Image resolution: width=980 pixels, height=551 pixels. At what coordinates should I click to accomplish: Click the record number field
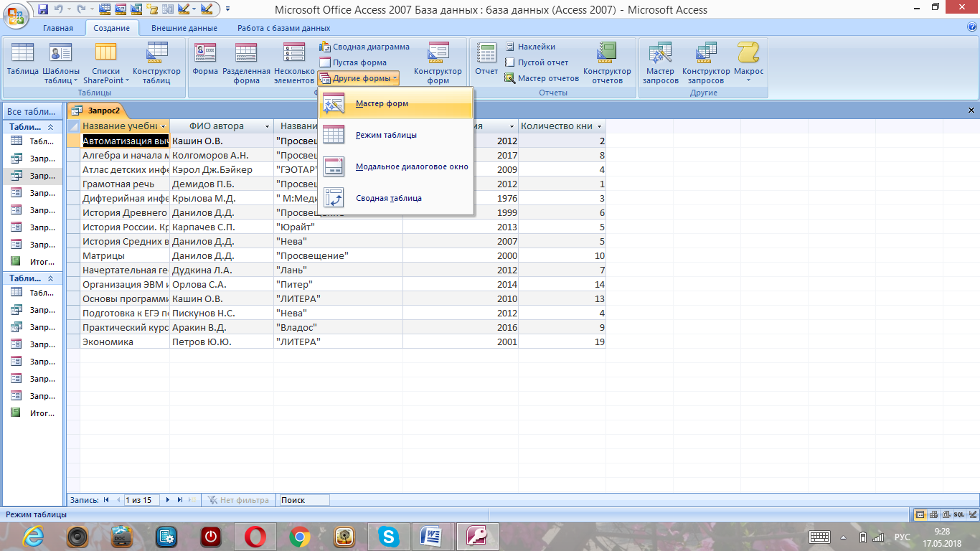(142, 500)
